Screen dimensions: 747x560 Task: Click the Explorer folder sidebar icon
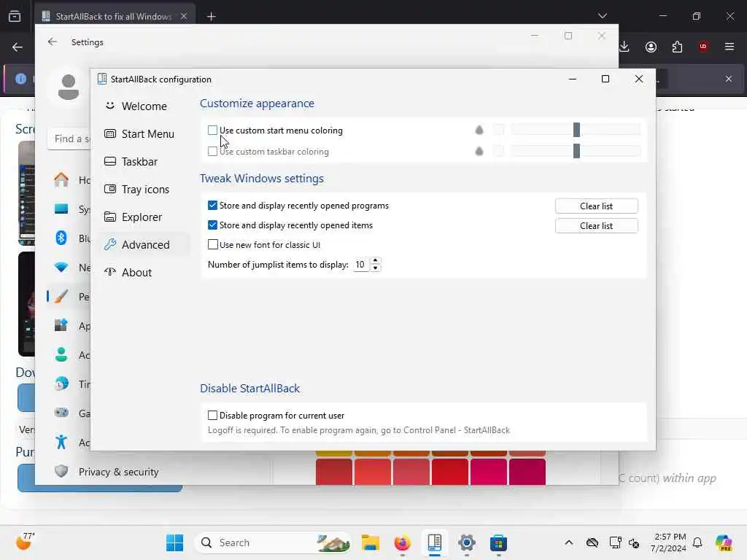point(110,217)
